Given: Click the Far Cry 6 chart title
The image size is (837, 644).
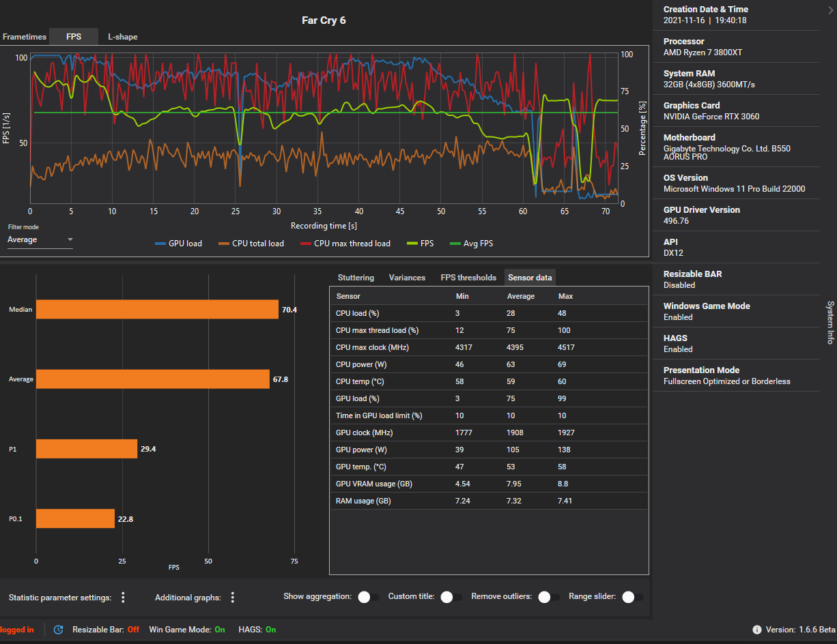Looking at the screenshot, I should pos(324,20).
